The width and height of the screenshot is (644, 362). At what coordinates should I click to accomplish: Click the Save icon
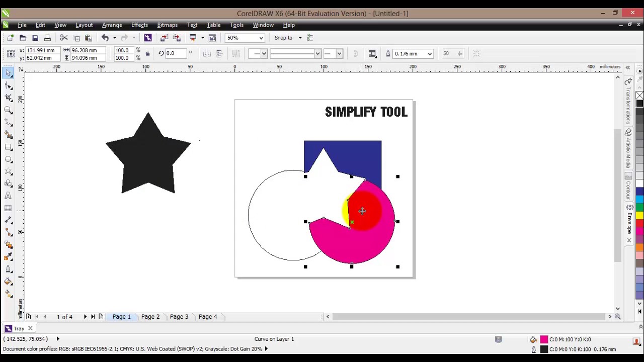pos(35,38)
